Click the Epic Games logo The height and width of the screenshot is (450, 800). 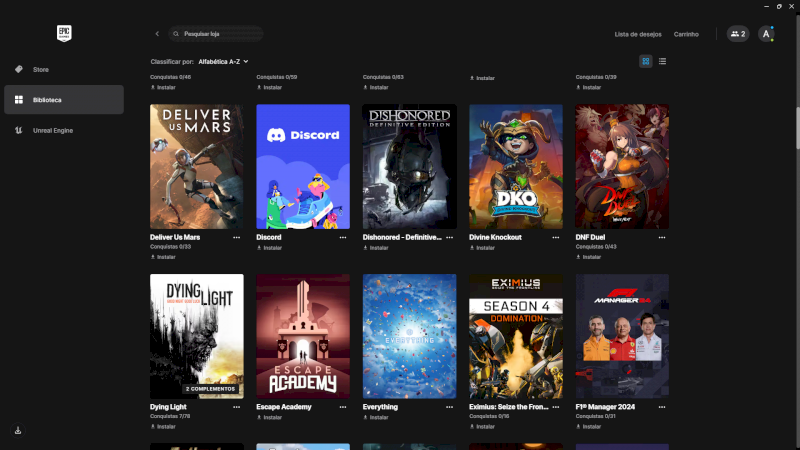tap(64, 33)
